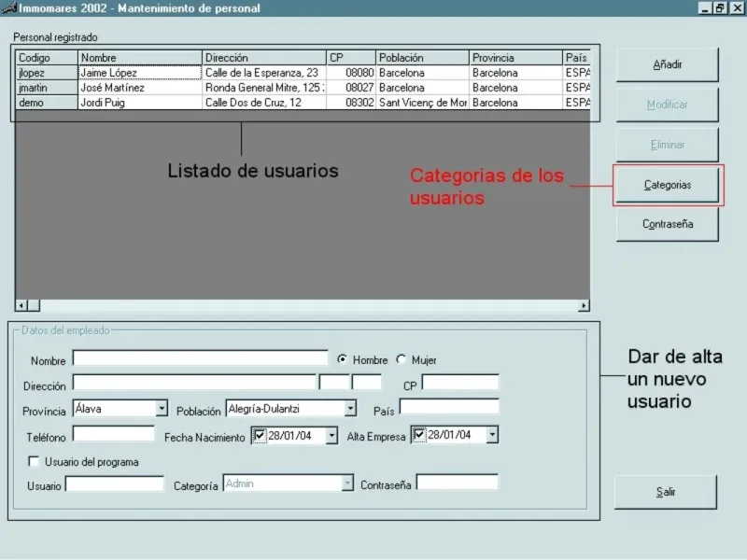Open the Alta Empresa date picker arrow
The width and height of the screenshot is (747, 560).
click(x=492, y=435)
